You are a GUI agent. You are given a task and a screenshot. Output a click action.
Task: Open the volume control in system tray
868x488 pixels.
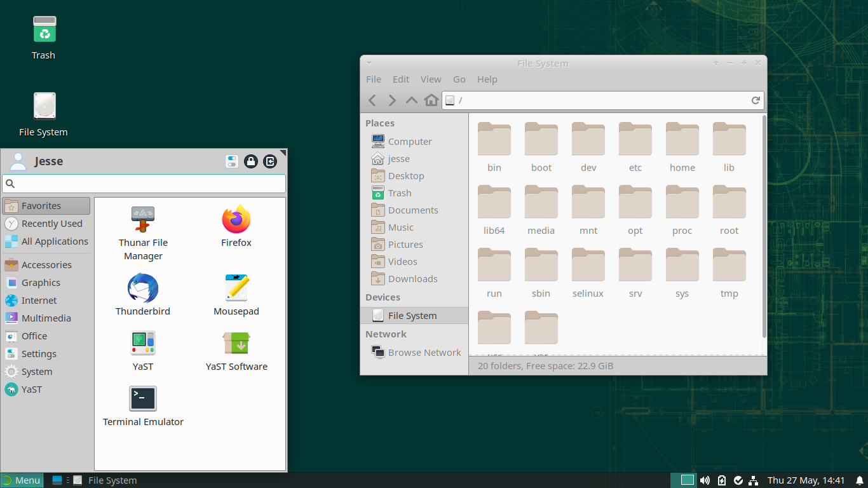pyautogui.click(x=705, y=480)
